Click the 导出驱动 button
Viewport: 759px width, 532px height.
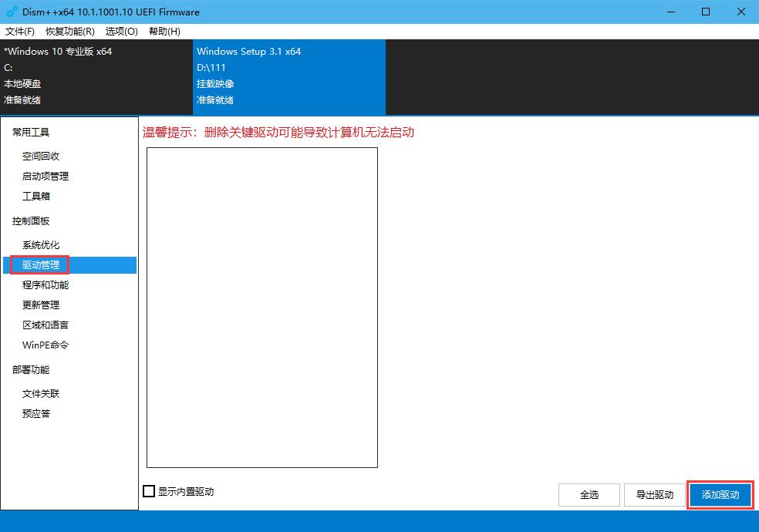[x=654, y=495]
